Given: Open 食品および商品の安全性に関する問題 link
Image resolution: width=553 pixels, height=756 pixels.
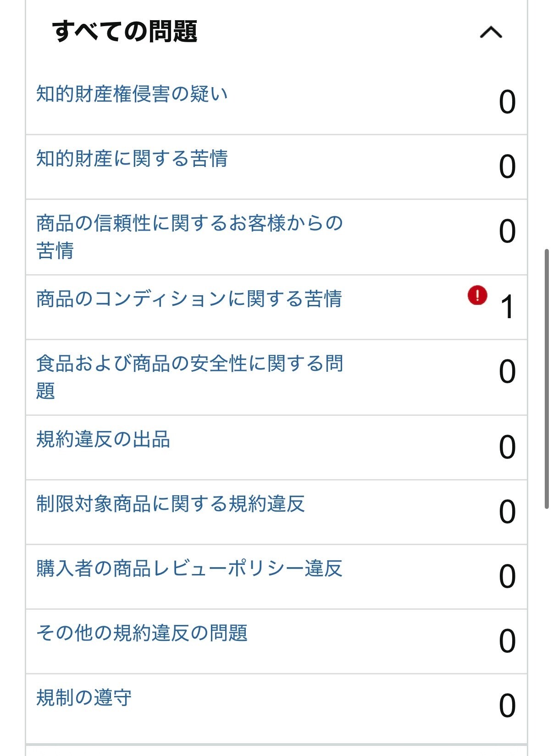Looking at the screenshot, I should point(189,377).
